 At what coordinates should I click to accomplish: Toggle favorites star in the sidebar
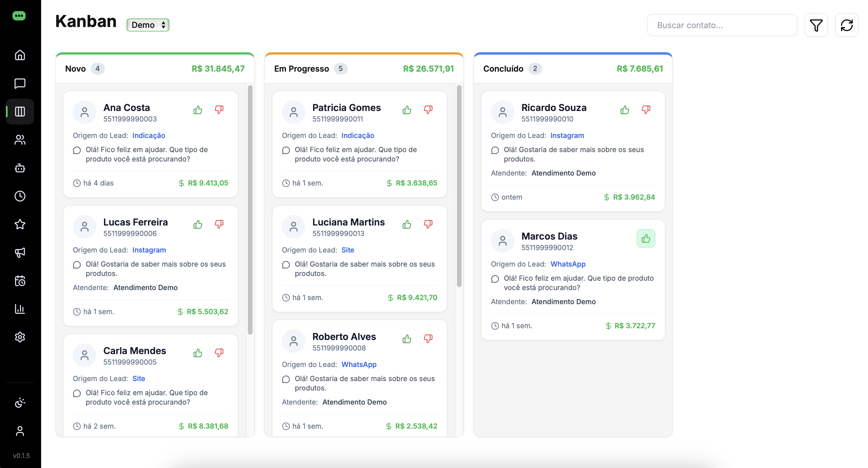(x=20, y=224)
